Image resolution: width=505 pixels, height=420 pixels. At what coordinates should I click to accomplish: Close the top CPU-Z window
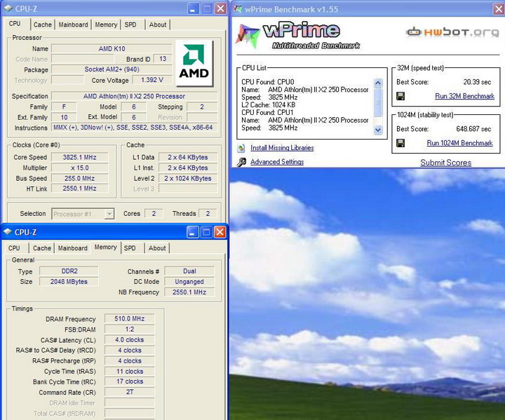coord(221,8)
